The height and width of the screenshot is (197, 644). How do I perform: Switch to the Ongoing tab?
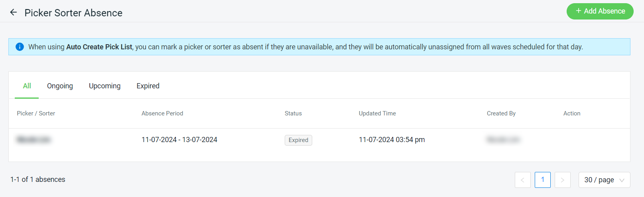click(x=60, y=86)
